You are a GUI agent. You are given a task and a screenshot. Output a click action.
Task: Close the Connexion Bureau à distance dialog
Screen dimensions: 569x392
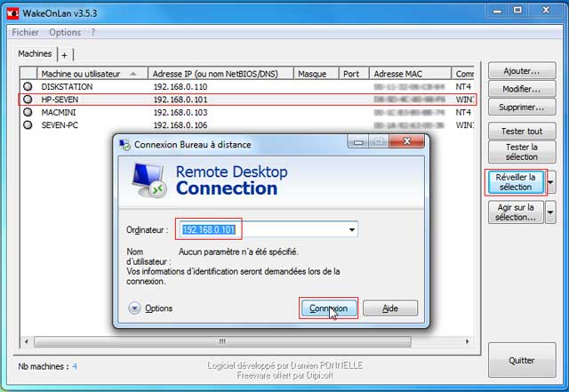pos(406,140)
